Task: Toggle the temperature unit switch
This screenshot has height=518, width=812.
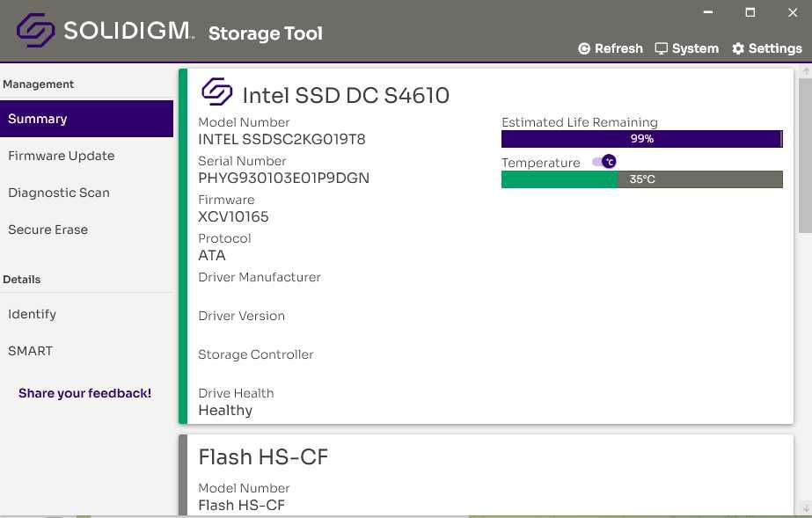Action: (x=604, y=162)
